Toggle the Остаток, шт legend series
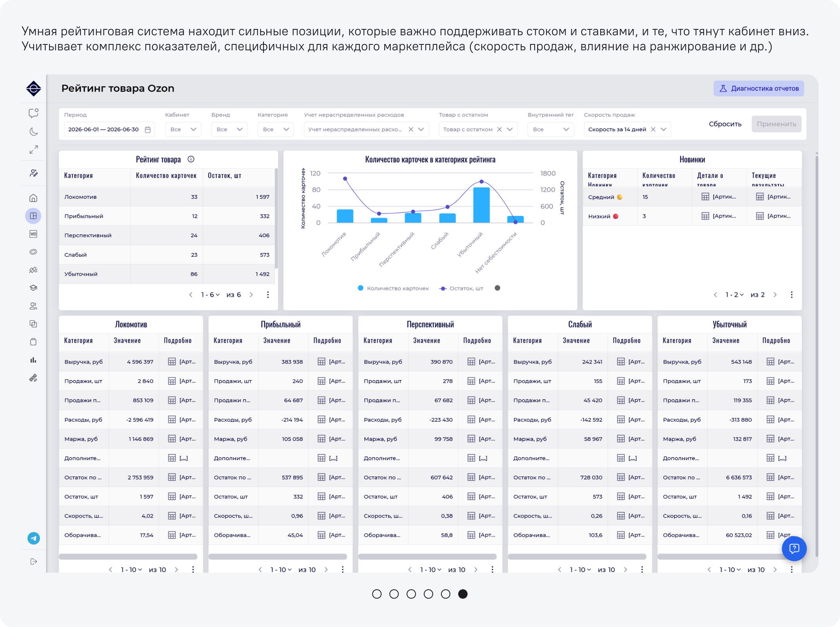The width and height of the screenshot is (840, 627). click(461, 288)
